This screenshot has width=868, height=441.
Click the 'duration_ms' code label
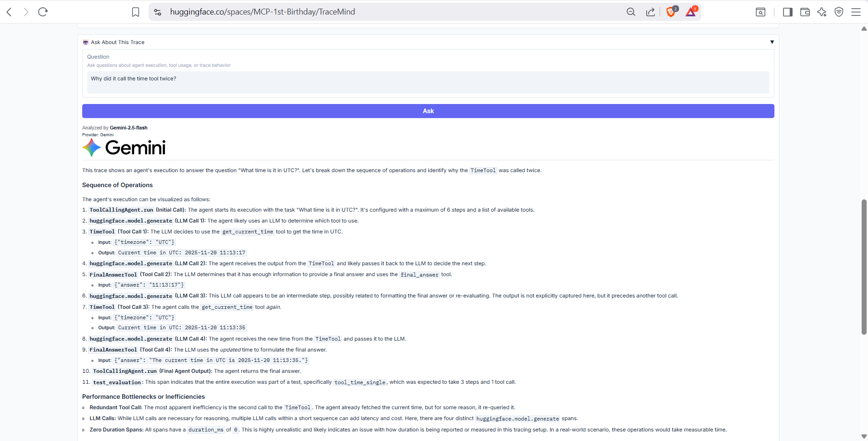[206, 430]
